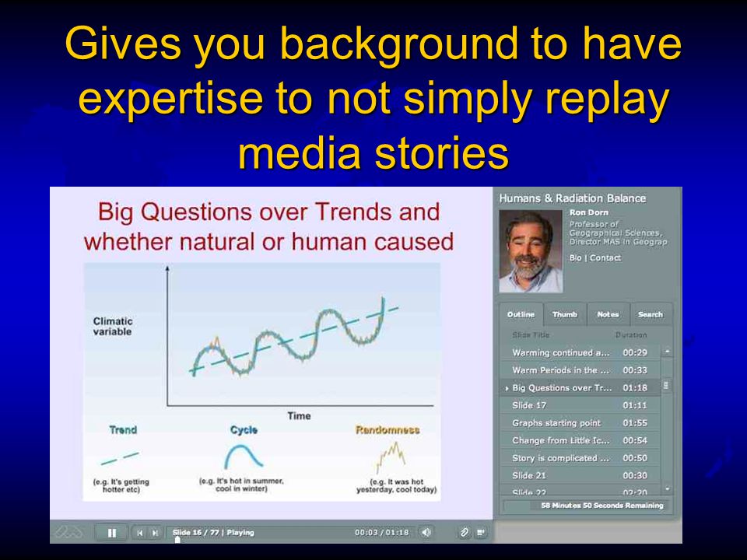This screenshot has height=560, width=747.
Task: Open Ron Dorn's Bio link
Action: 575,257
